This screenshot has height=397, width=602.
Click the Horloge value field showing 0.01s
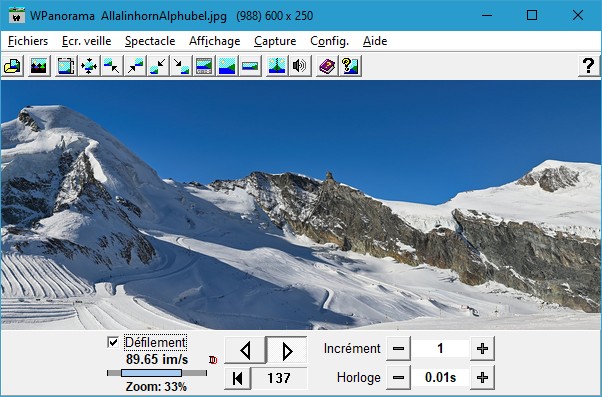click(440, 378)
